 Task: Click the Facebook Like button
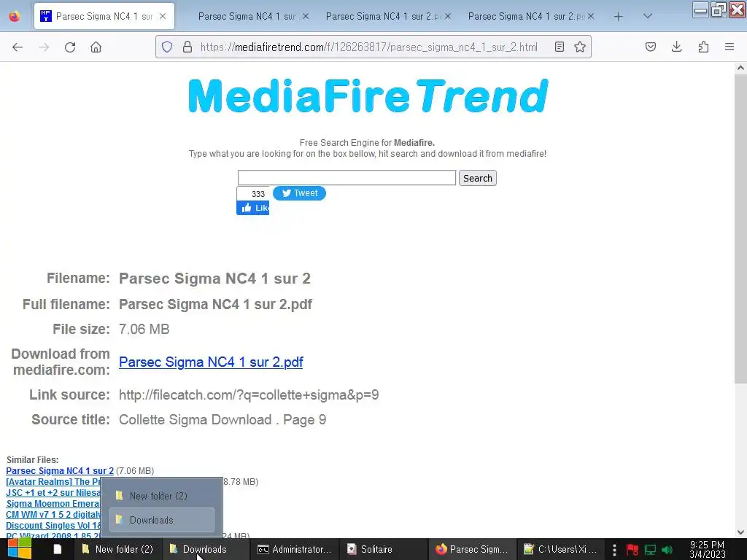[x=253, y=208]
